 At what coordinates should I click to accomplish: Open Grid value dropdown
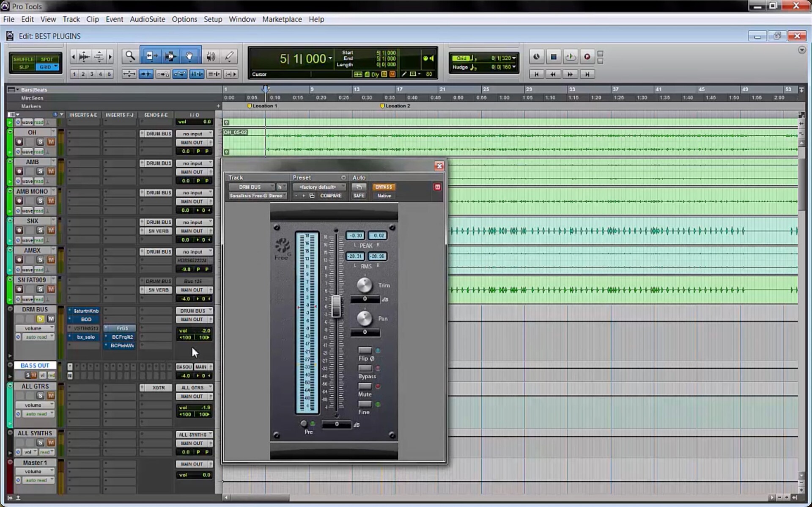point(514,58)
